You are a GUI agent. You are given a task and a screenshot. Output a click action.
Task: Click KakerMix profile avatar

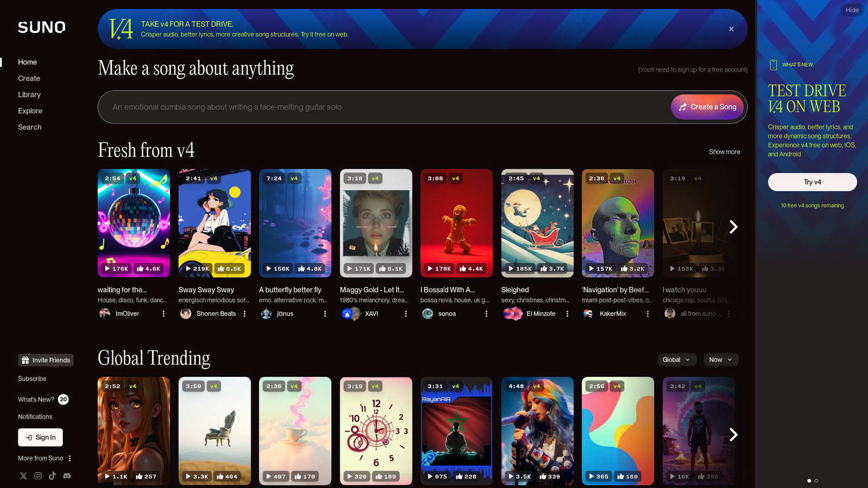click(x=588, y=313)
